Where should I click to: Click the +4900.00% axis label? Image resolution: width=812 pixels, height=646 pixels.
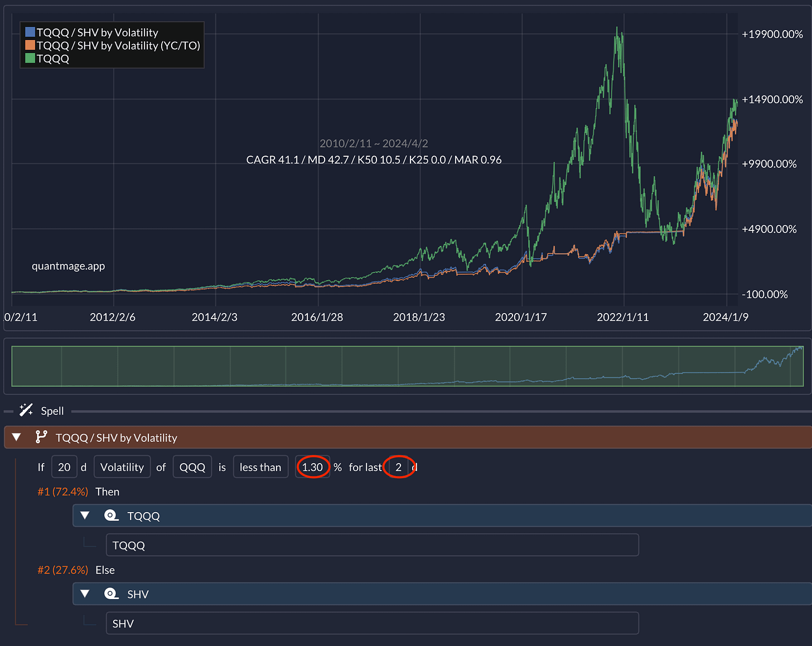(769, 229)
